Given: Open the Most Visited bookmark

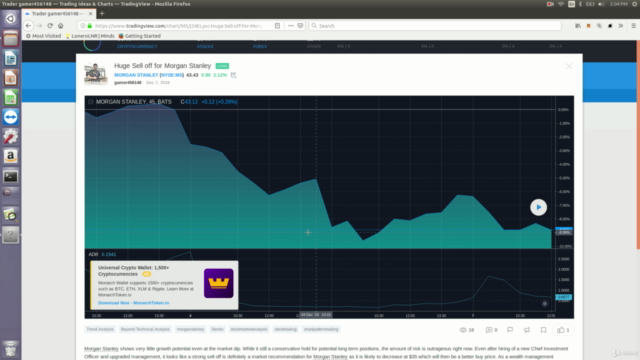Looking at the screenshot, I should click(x=43, y=36).
